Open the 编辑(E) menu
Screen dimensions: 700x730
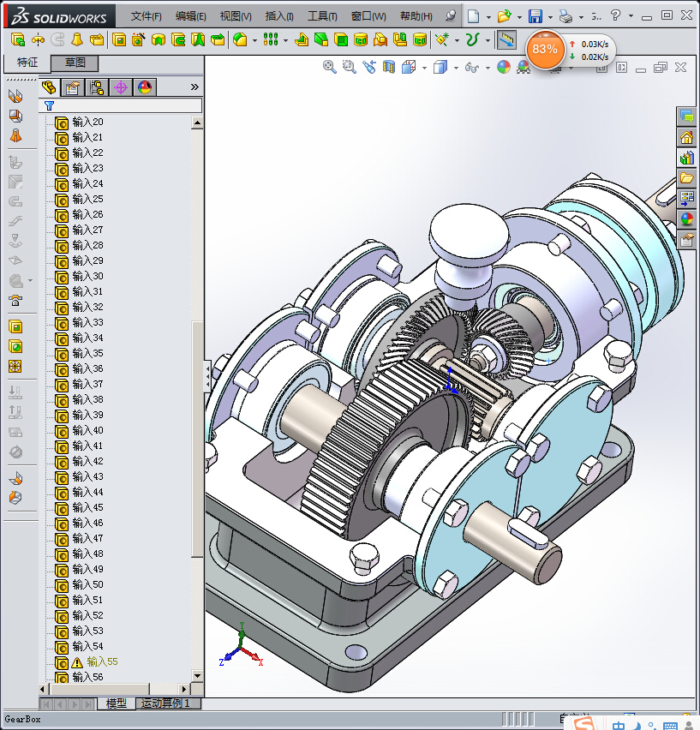click(x=191, y=16)
